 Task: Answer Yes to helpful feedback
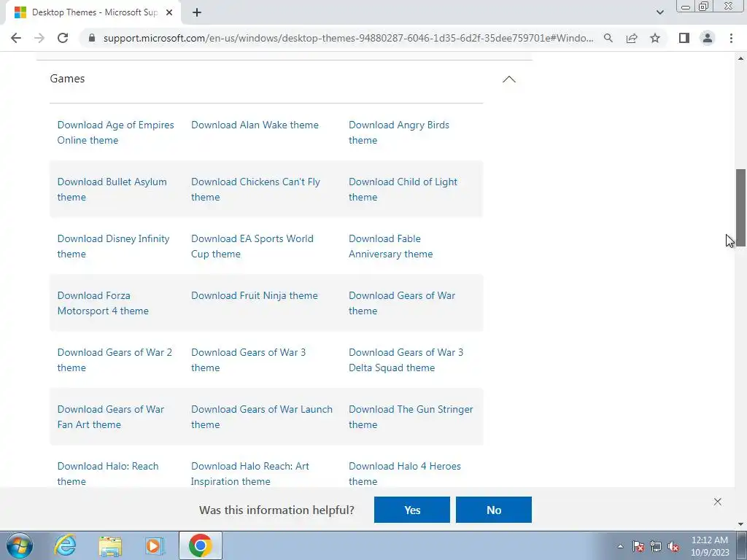[411, 510]
